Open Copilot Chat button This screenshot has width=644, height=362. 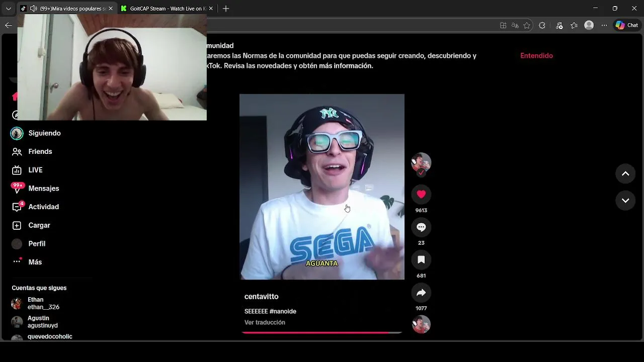coord(627,25)
